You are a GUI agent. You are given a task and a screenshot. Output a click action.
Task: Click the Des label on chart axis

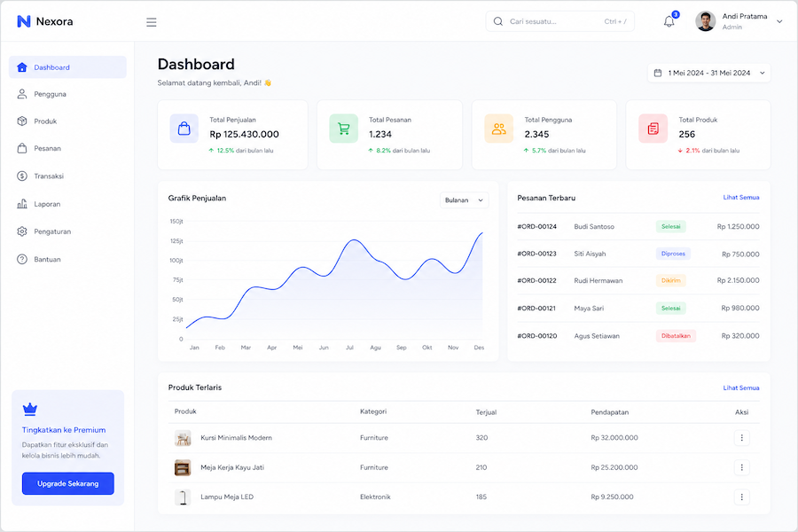point(479,348)
